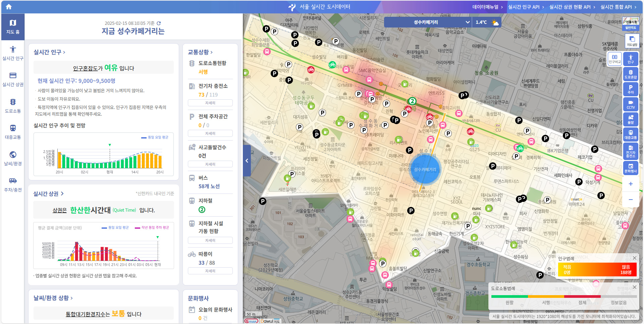Click the parking marker beside IBK기업은행

pos(545,138)
